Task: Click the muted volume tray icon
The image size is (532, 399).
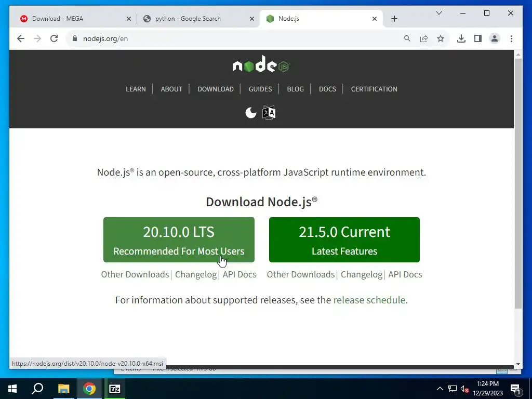Action: tap(465, 389)
